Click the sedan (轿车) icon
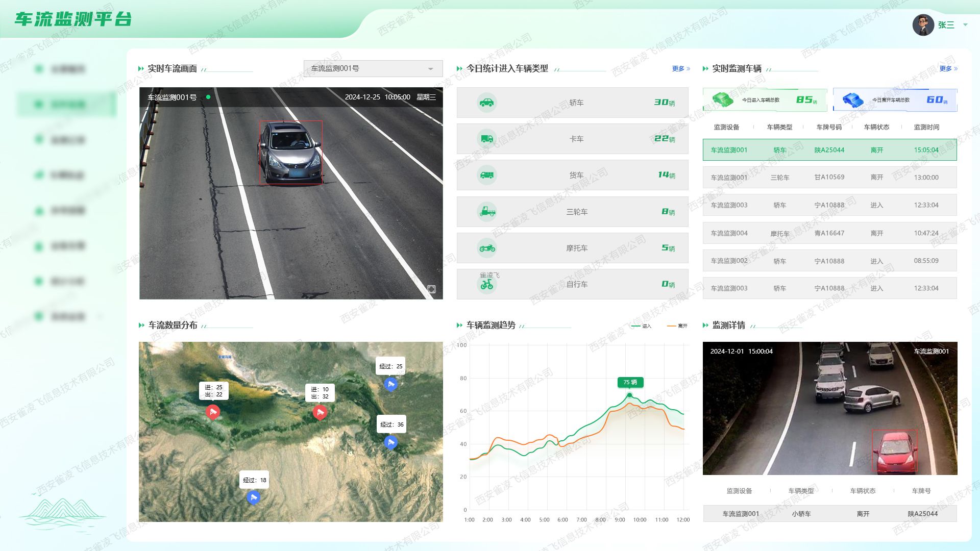This screenshot has height=551, width=980. 487,103
